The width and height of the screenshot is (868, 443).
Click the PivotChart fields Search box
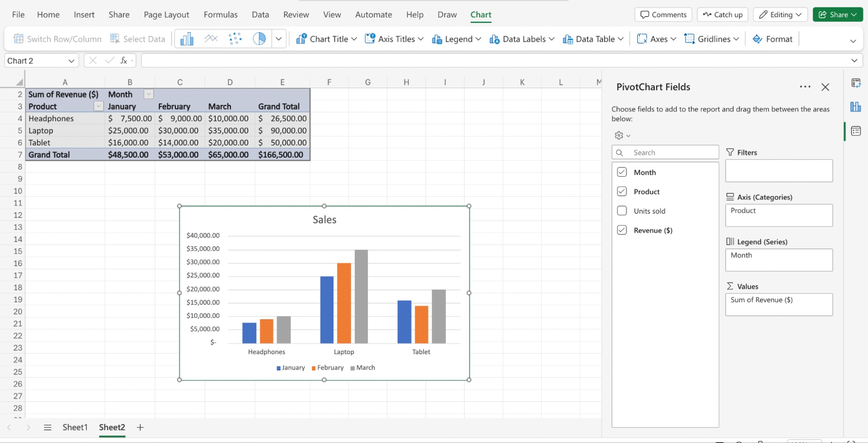tap(665, 152)
